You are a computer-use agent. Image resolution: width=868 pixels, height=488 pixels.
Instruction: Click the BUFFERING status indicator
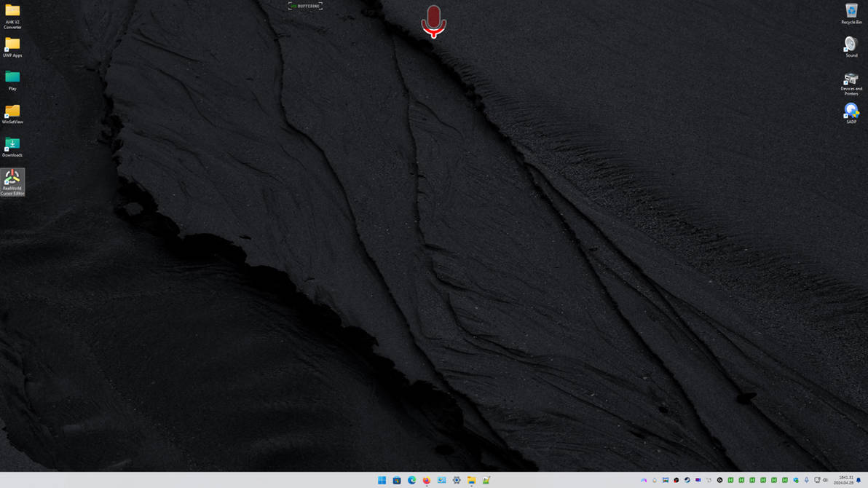pos(305,5)
